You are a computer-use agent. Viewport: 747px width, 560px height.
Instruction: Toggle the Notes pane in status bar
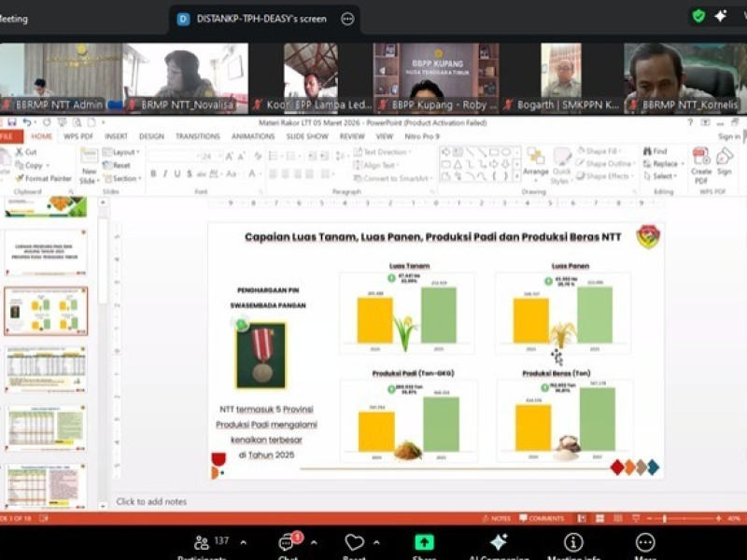[497, 518]
